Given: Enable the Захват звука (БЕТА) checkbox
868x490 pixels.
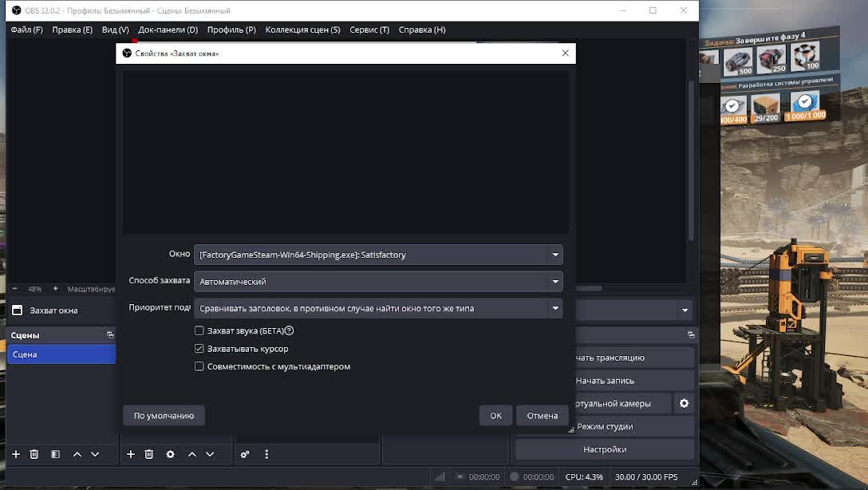Looking at the screenshot, I should 199,330.
